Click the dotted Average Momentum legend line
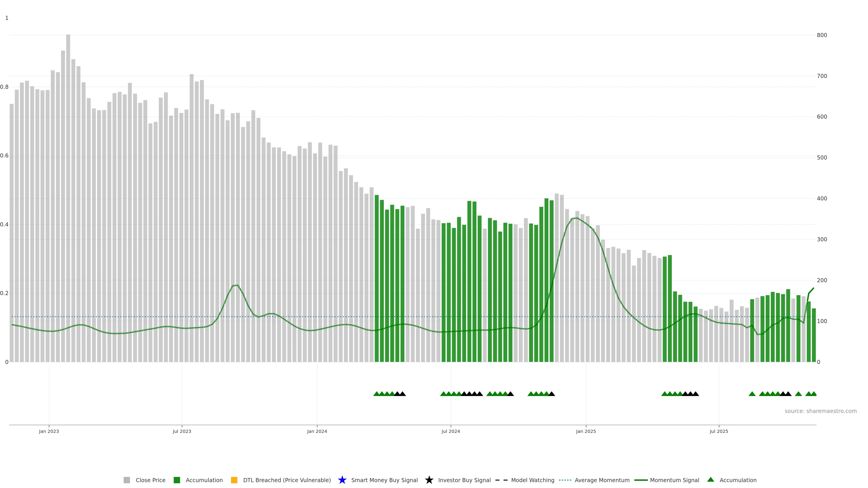The width and height of the screenshot is (868, 488). pyautogui.click(x=565, y=480)
